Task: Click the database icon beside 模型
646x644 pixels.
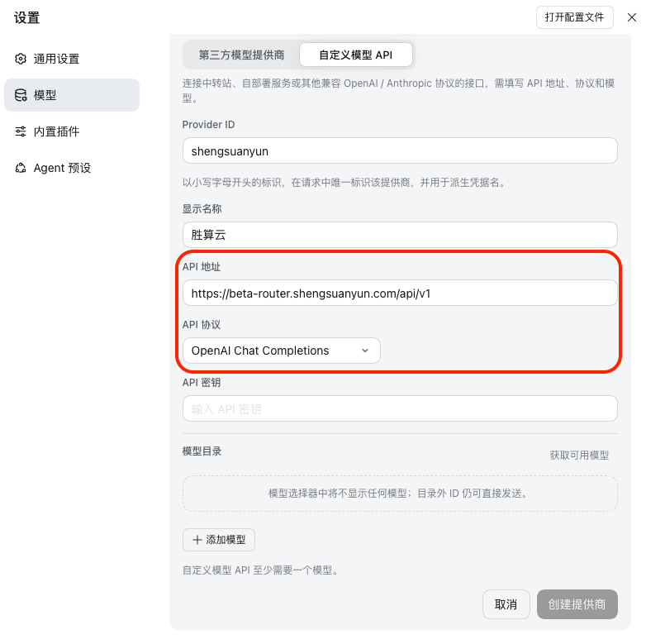Action: (x=21, y=95)
